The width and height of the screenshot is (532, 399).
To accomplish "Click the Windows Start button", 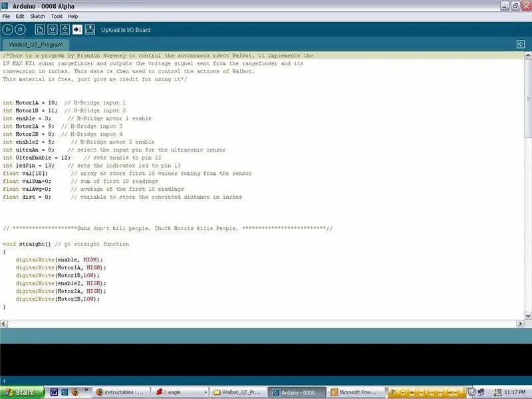I will [x=22, y=392].
